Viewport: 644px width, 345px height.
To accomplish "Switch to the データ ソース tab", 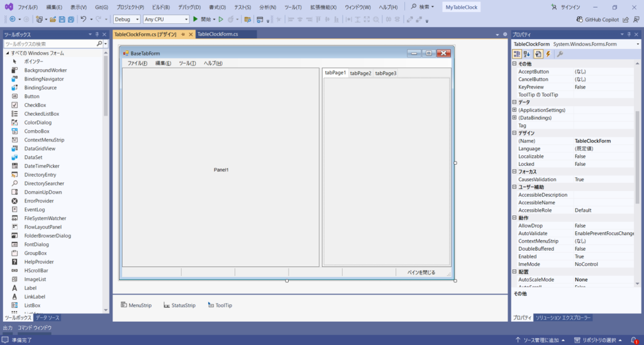I will pos(47,318).
